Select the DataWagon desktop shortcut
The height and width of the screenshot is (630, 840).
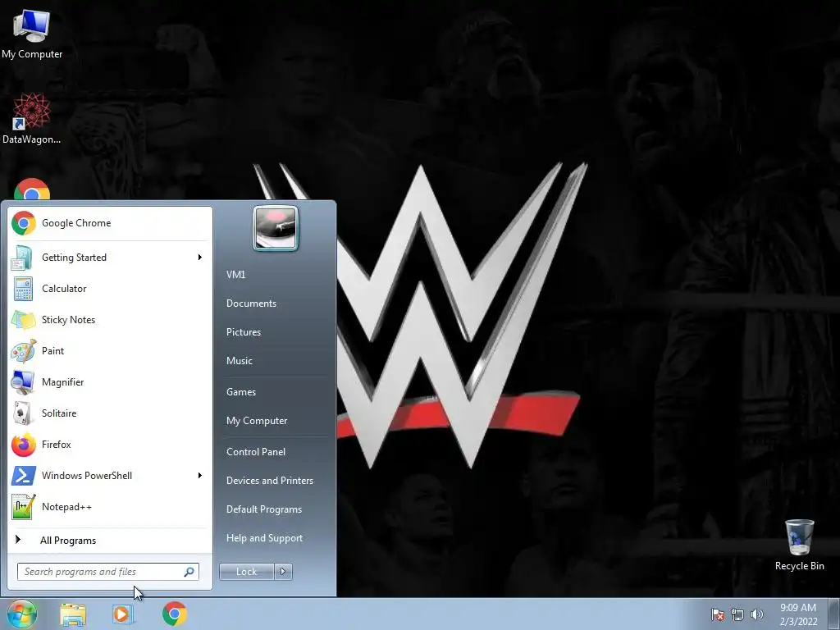[32, 119]
